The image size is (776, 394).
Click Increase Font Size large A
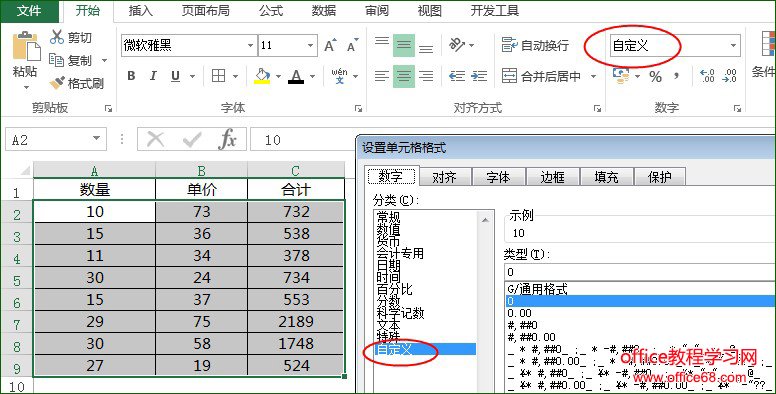(x=330, y=46)
